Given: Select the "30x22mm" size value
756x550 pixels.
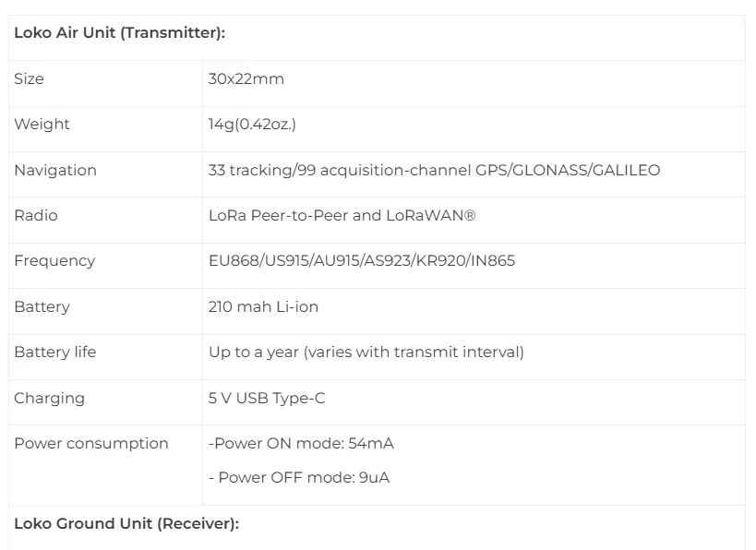Looking at the screenshot, I should (246, 79).
